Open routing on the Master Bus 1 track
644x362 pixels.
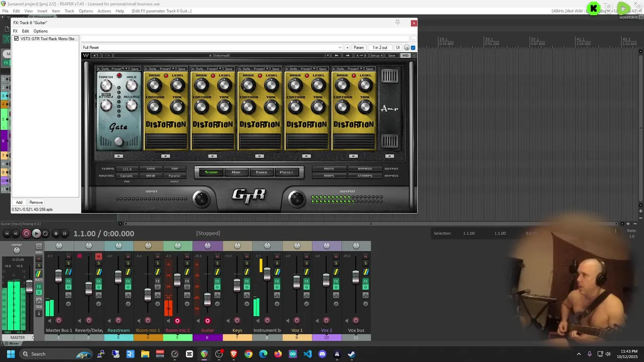(x=68, y=272)
